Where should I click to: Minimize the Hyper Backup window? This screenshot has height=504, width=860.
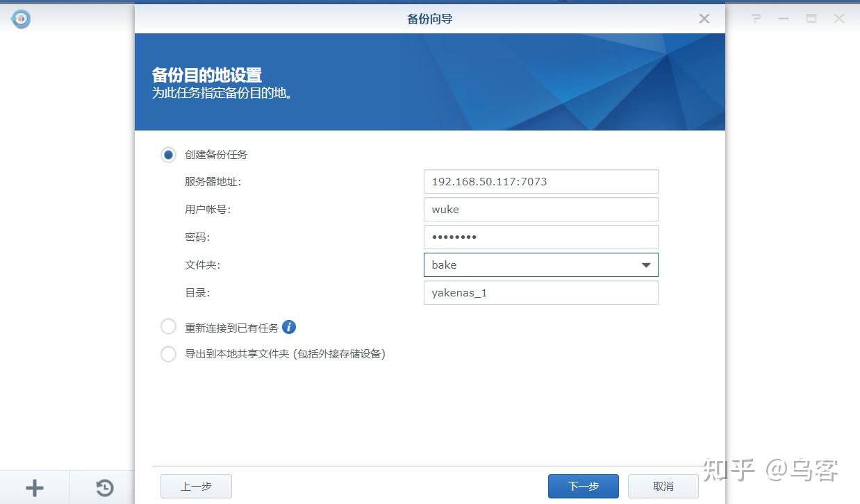point(784,19)
